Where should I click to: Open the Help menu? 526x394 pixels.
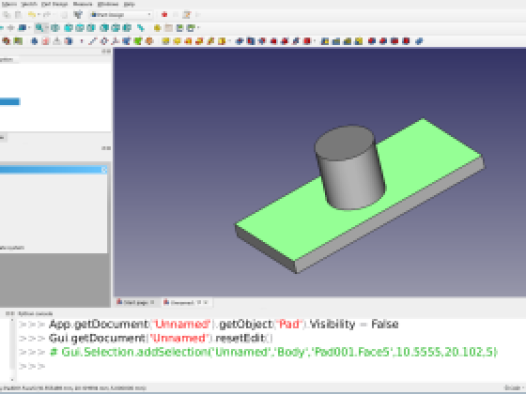pos(129,4)
